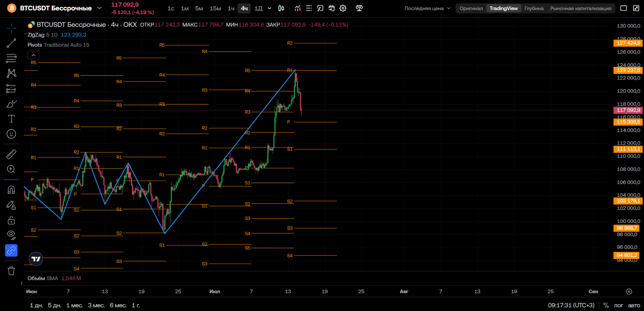
Task: Open the function formula icon in top toolbar
Action: click(320, 8)
